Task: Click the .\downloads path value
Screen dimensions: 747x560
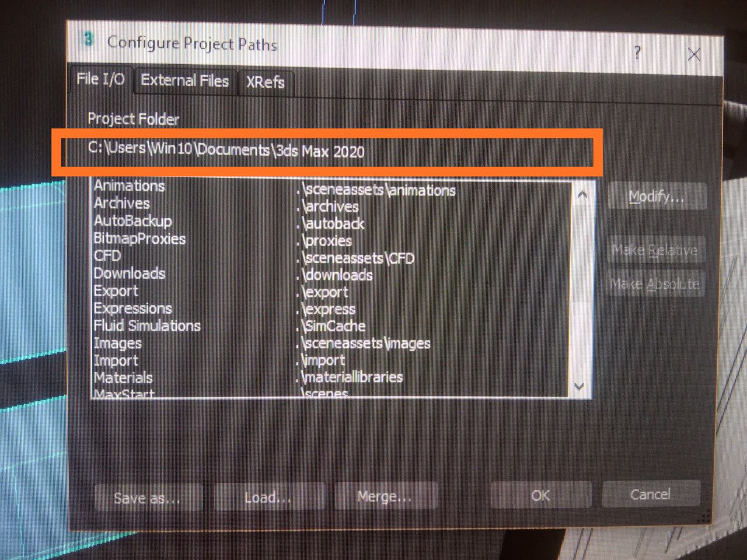Action: (x=334, y=275)
